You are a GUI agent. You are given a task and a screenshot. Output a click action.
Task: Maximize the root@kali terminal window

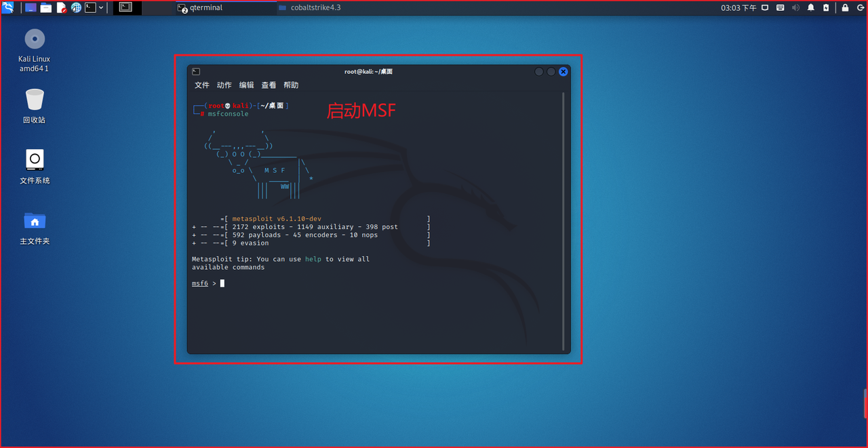[551, 71]
